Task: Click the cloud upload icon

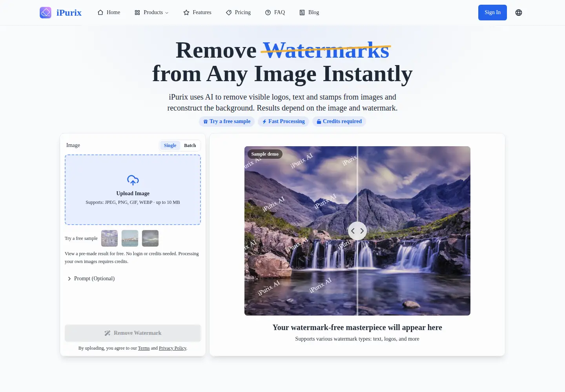Action: [x=133, y=180]
